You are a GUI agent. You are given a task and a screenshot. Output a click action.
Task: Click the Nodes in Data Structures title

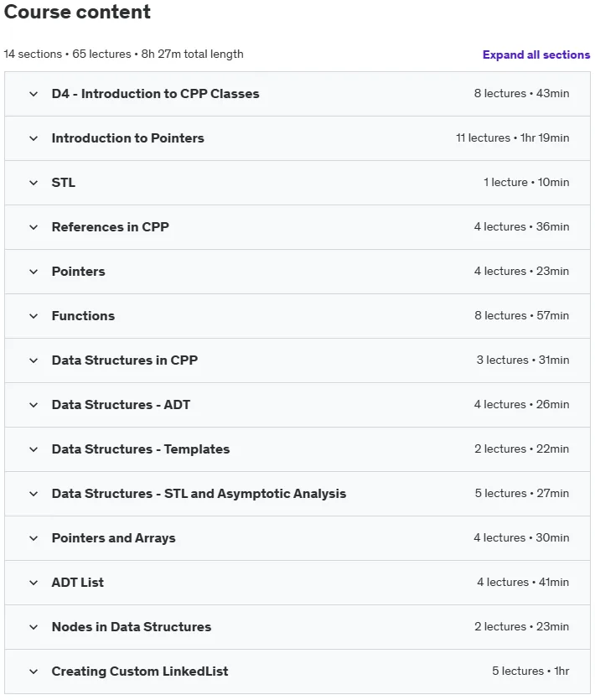tap(132, 627)
